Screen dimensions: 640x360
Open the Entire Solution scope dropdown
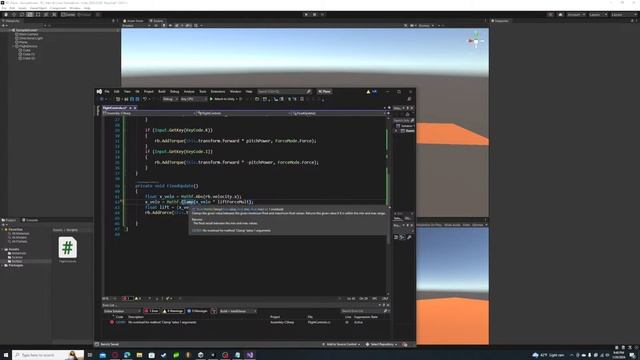(121, 311)
